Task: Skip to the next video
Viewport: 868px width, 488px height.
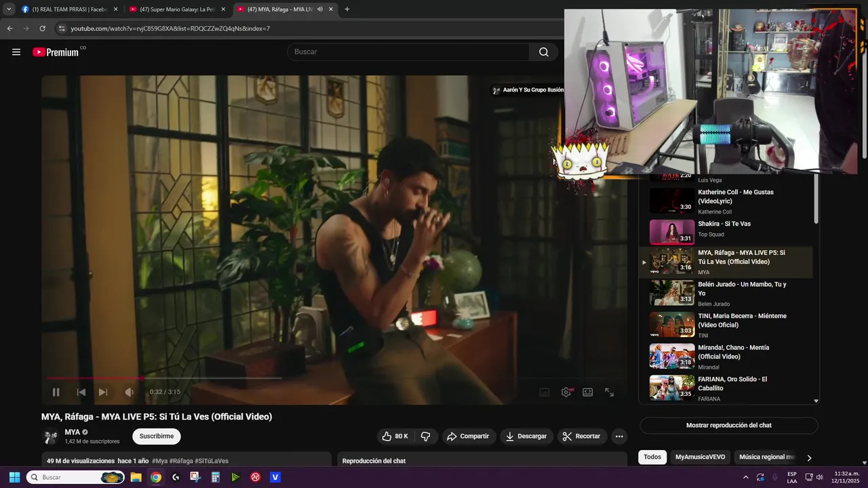Action: (x=103, y=392)
